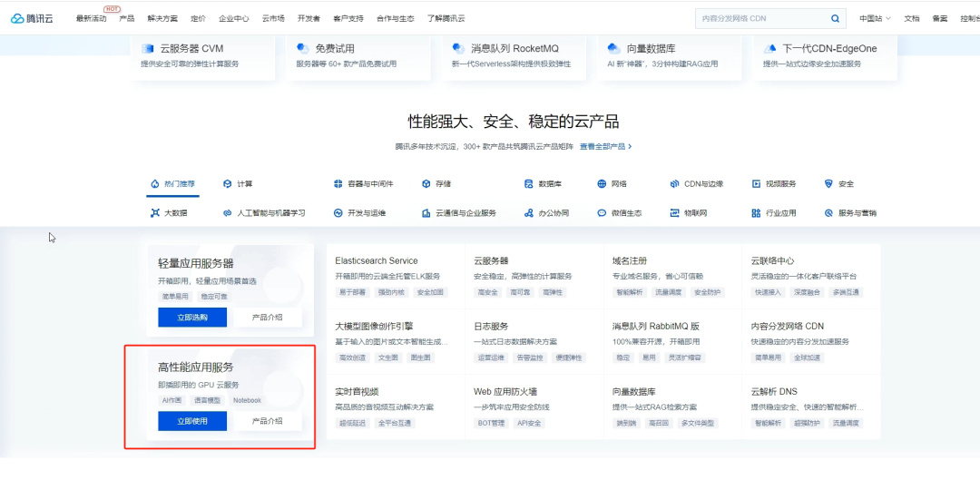Open the 客户支持 menu

348,19
